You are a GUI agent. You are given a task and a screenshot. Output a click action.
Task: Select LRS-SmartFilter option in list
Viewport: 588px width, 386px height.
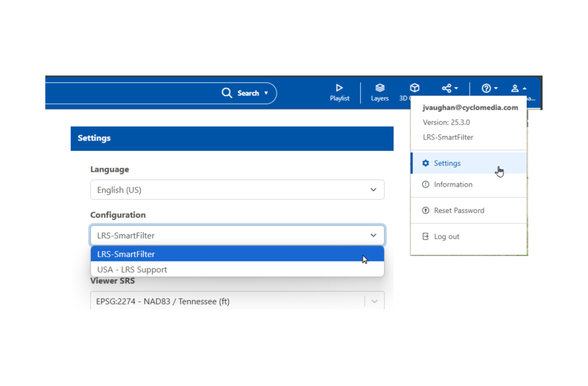coord(237,254)
